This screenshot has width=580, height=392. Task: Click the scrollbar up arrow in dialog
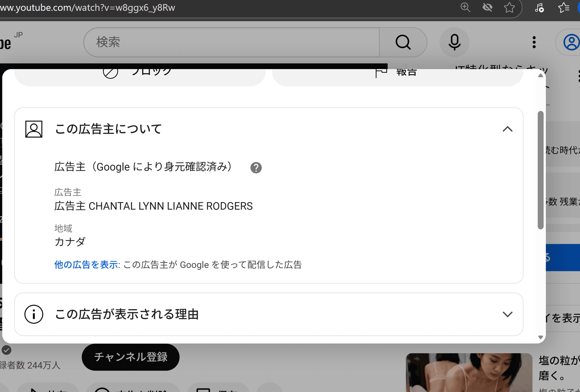(x=541, y=75)
